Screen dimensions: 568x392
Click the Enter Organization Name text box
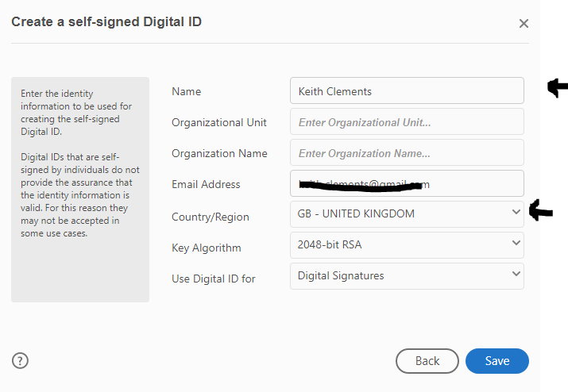click(407, 152)
